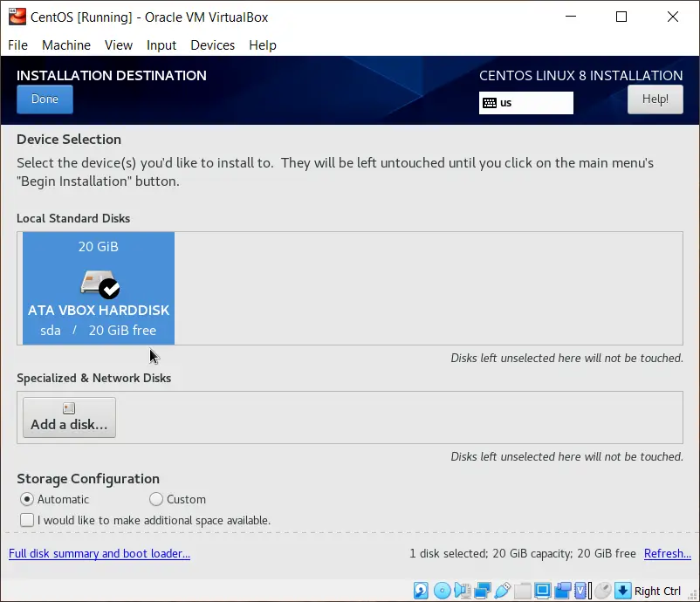The height and width of the screenshot is (602, 700).
Task: Click the Help! button
Action: click(x=655, y=99)
